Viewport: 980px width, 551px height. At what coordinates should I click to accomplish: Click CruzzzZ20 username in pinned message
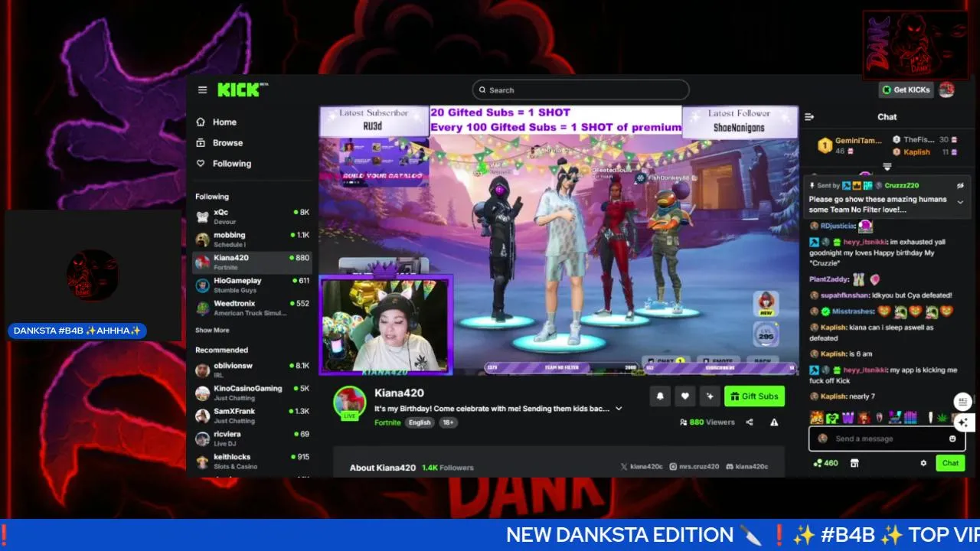click(901, 185)
